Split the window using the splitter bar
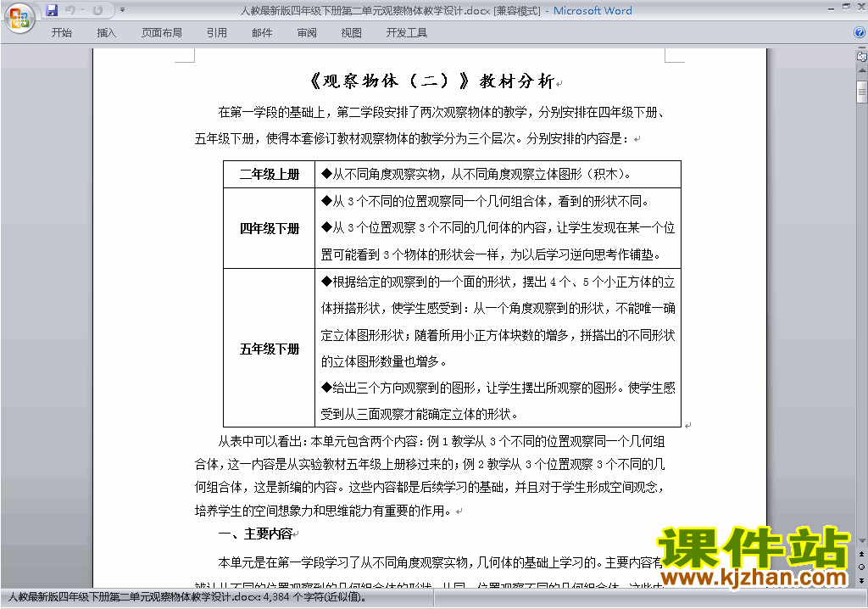 point(862,48)
